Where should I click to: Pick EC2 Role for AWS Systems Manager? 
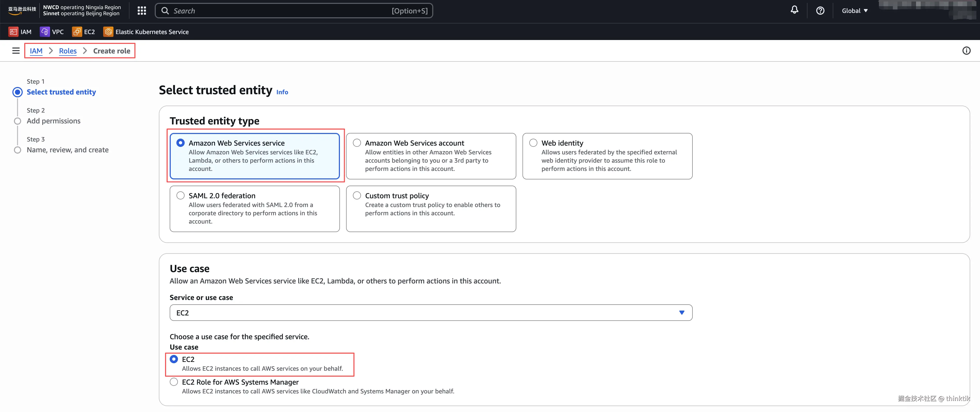[x=174, y=382]
